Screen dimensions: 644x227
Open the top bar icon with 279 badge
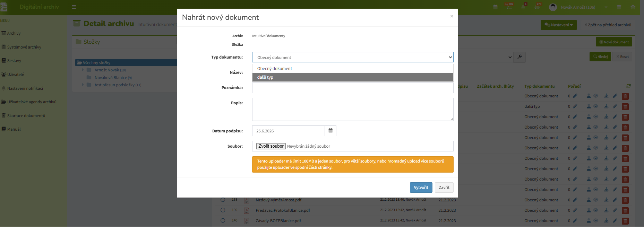coord(538,7)
